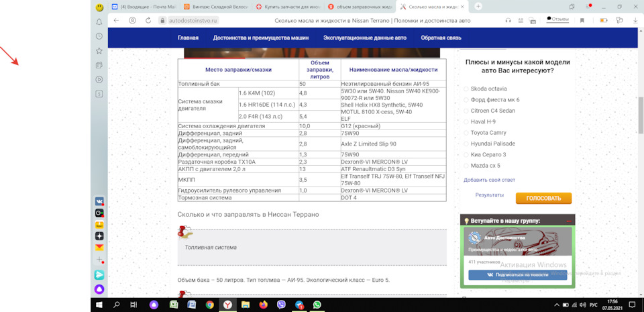Click the volume speaker tray icon

[582, 305]
